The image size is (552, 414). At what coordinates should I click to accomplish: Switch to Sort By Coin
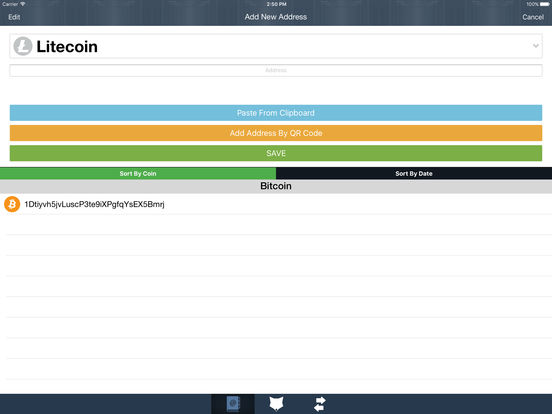tap(138, 173)
